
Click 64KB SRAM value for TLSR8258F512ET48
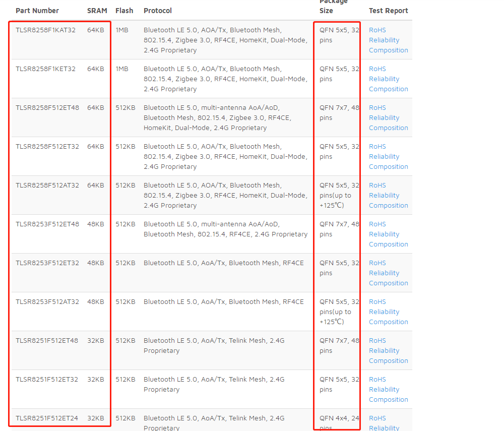coord(95,108)
